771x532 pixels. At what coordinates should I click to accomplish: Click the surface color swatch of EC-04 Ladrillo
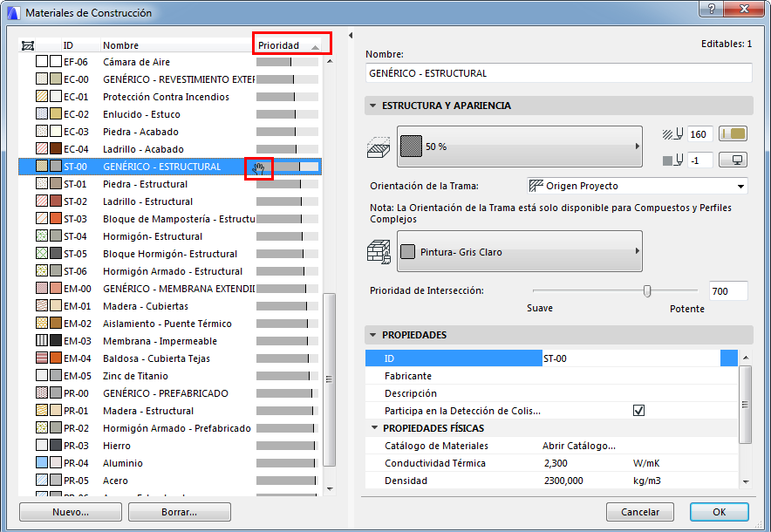point(56,149)
